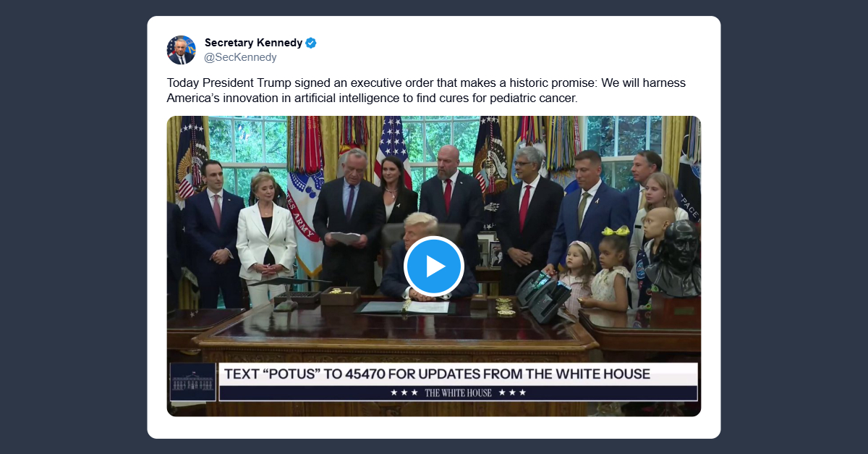The height and width of the screenshot is (454, 868).
Task: Click the White House building logo in the banner
Action: 193,382
